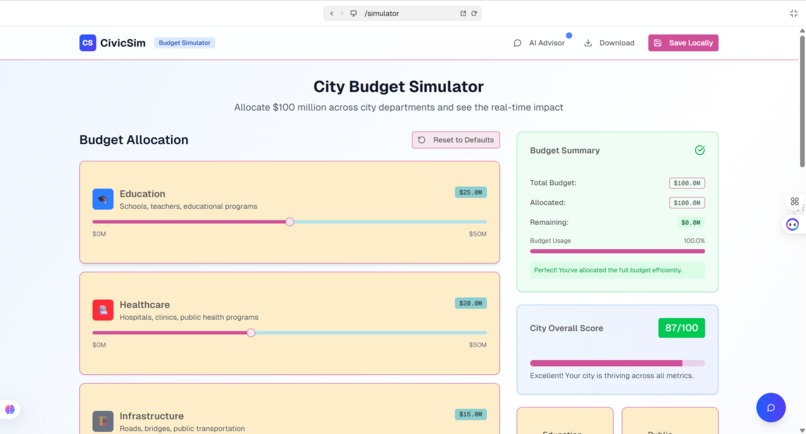The image size is (806, 434).
Task: Click the AI Advisor speech bubble icon
Action: click(517, 43)
